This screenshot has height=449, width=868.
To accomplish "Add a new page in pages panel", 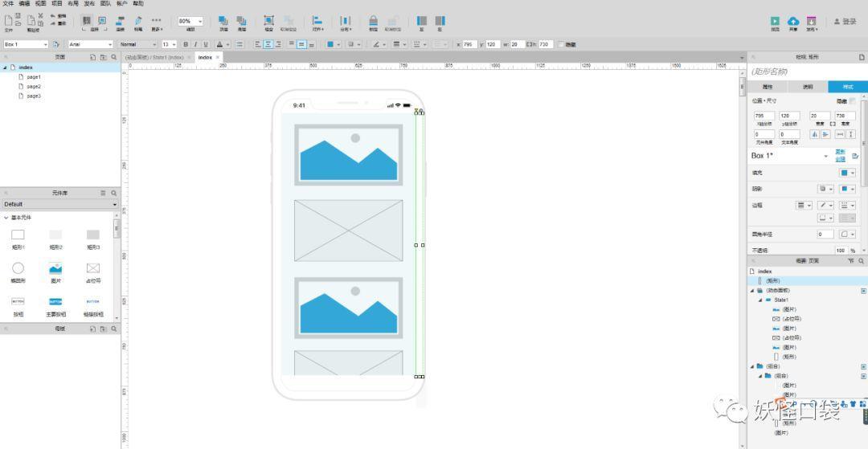I will (x=93, y=57).
